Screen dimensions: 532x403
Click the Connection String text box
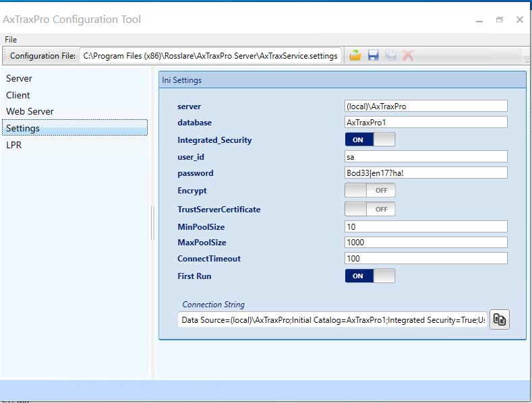[332, 320]
